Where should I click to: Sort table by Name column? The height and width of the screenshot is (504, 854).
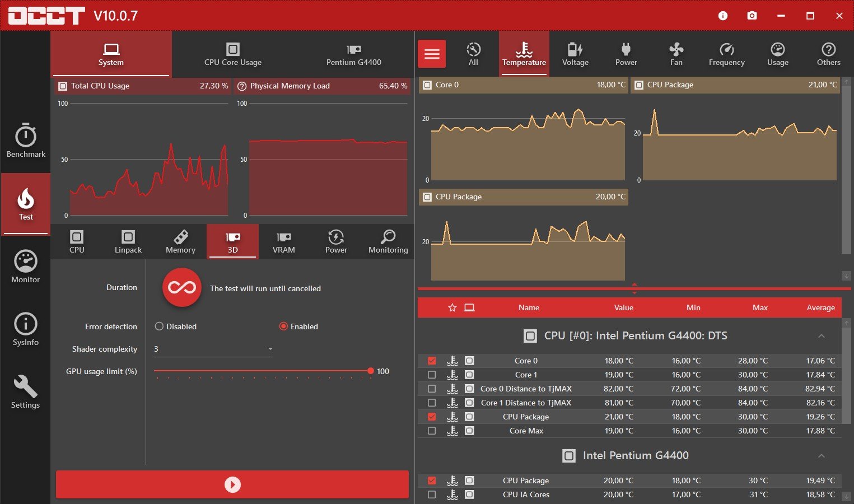pos(529,307)
